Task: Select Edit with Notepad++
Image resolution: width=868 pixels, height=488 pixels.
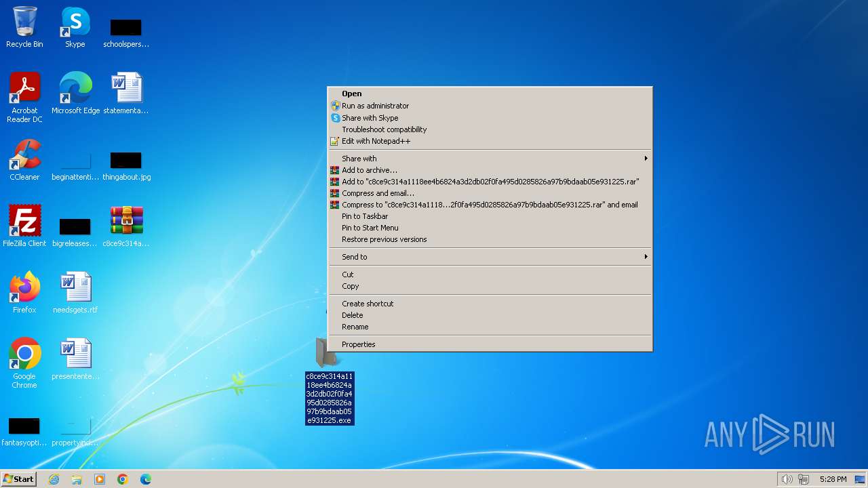Action: (490, 141)
